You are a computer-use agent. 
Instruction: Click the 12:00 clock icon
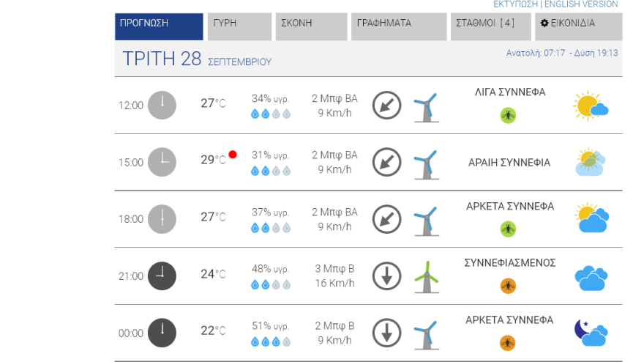pos(162,106)
